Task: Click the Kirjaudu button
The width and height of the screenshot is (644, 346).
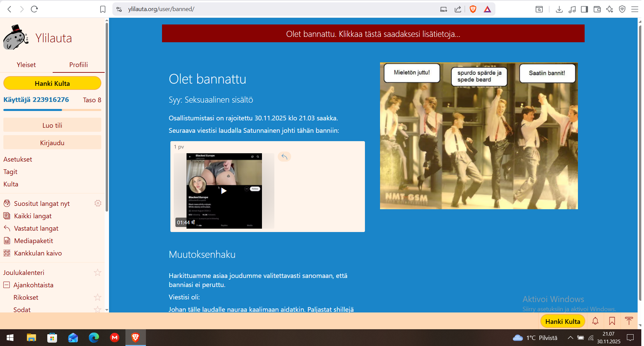Action: (52, 142)
